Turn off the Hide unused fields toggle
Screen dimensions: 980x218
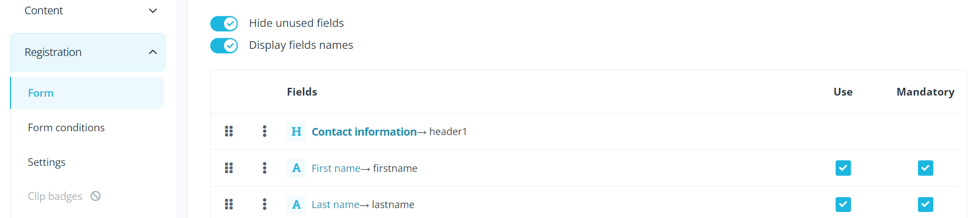pyautogui.click(x=224, y=24)
